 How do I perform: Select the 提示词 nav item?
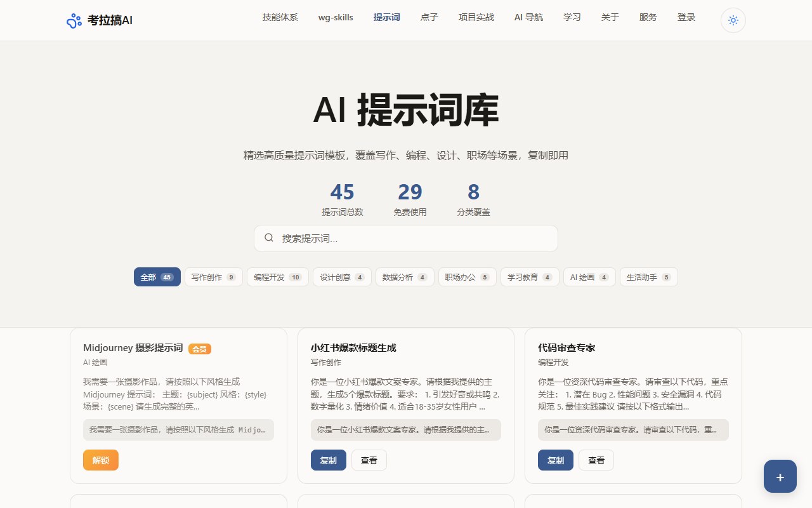tap(387, 18)
